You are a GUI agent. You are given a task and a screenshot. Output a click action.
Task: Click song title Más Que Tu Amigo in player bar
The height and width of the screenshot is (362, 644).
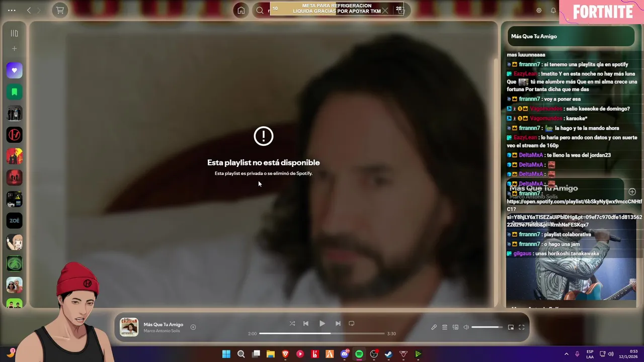(x=164, y=324)
